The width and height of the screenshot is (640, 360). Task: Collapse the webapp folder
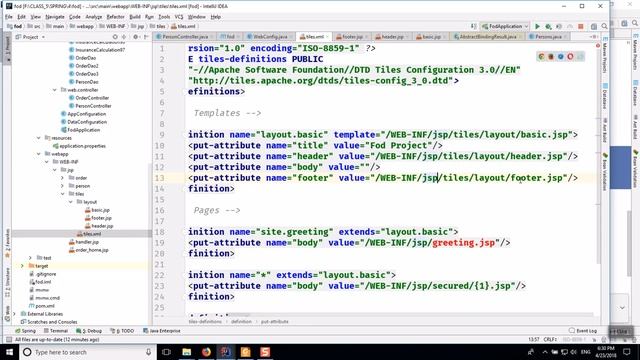tap(39, 154)
